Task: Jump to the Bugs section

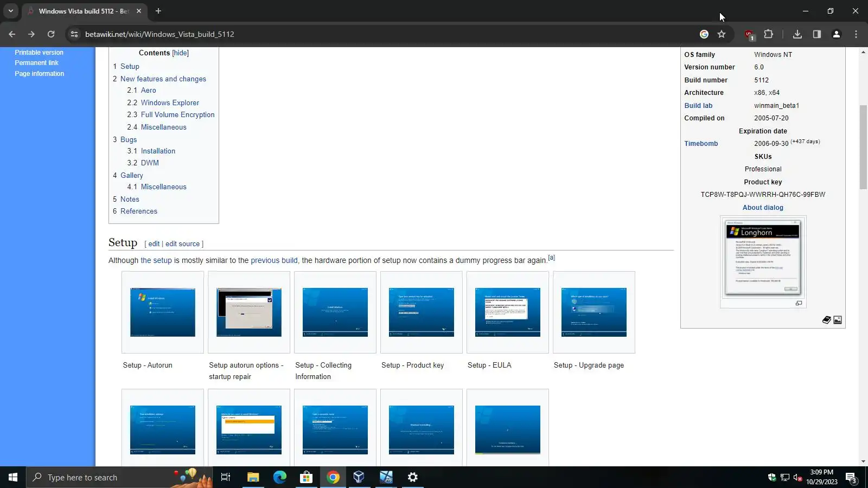Action: point(129,140)
